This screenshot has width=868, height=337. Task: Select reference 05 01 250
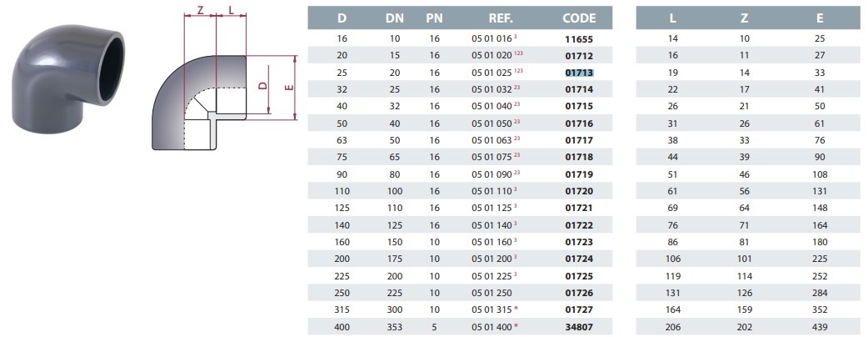(x=491, y=292)
